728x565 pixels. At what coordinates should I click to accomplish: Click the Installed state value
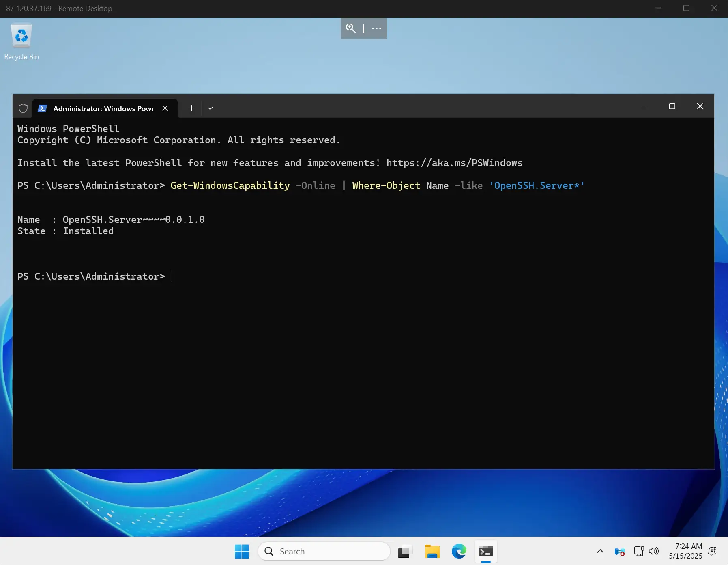pyautogui.click(x=88, y=231)
